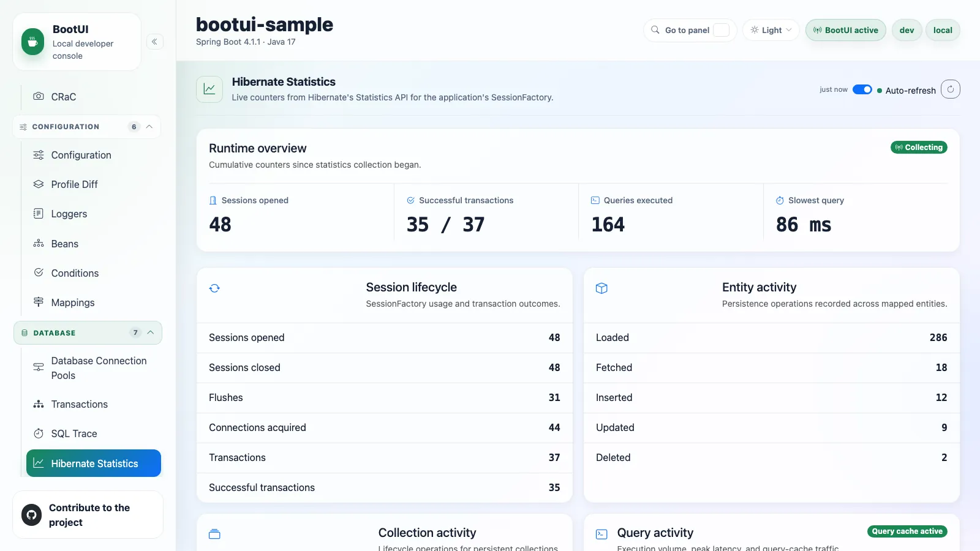
Task: Click the Updated row showing 9
Action: click(772, 428)
